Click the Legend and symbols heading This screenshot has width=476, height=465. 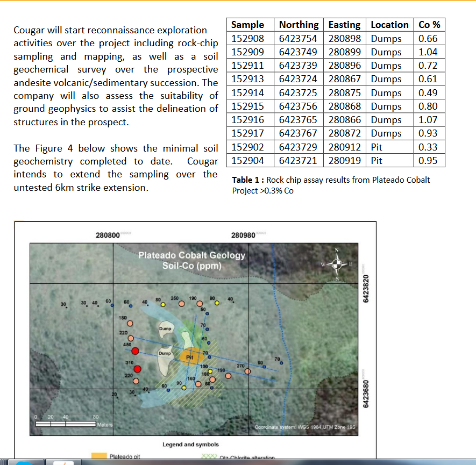click(x=190, y=445)
